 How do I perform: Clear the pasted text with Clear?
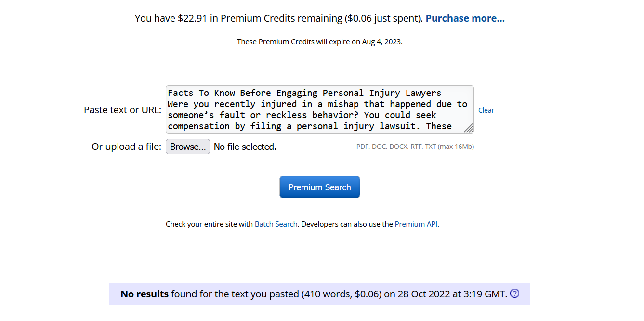tap(486, 110)
